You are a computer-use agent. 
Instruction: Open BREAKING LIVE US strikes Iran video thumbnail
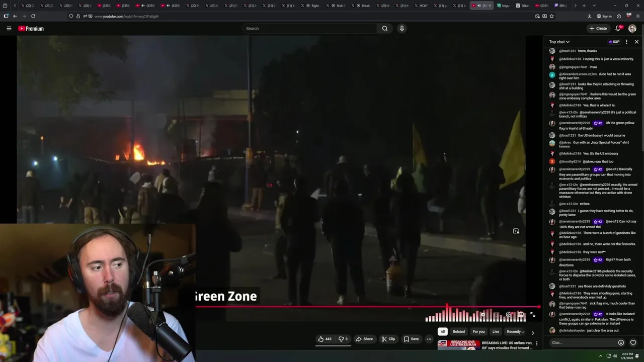458,344
